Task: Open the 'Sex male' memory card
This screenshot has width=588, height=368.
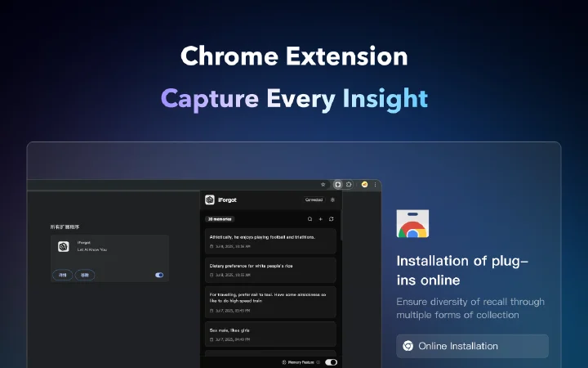Action: point(270,334)
